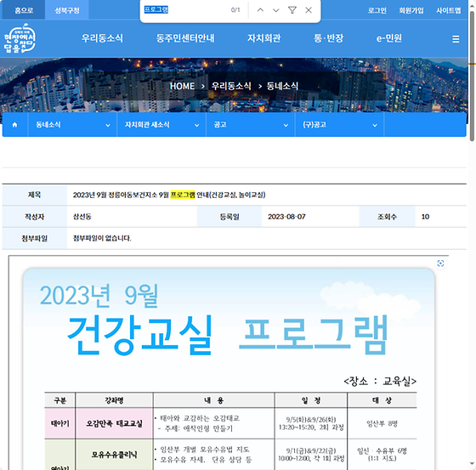
Task: Open the 우리동소식 main menu
Action: click(x=102, y=38)
